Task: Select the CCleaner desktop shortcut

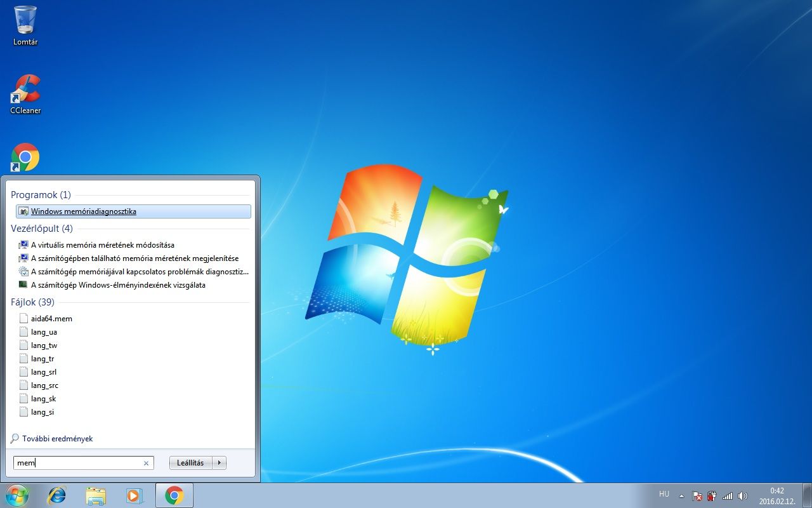Action: coord(25,94)
